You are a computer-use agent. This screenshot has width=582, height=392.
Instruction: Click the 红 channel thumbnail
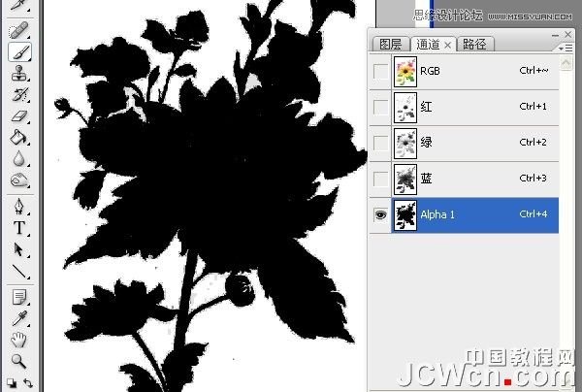pos(404,108)
